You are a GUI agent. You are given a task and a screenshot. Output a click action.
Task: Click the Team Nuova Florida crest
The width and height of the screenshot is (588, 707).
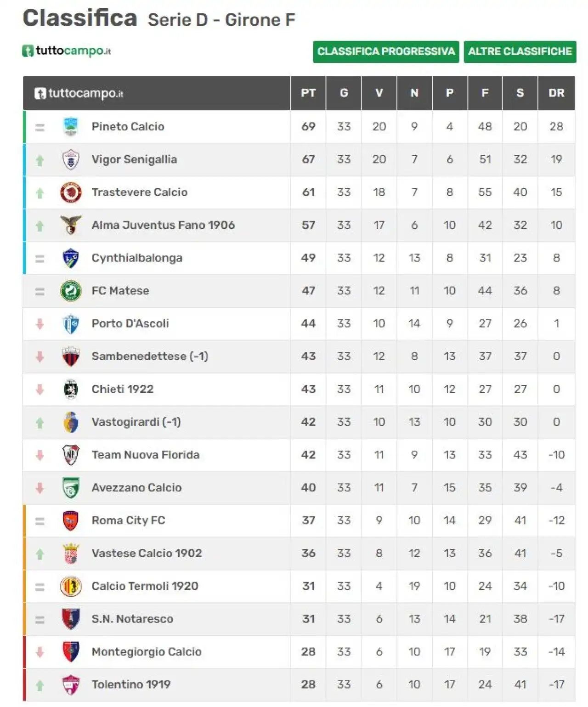point(71,455)
